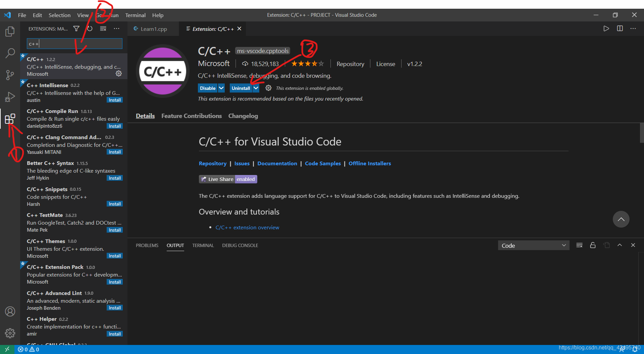
Task: Click the remote window status bar icon
Action: click(x=7, y=349)
